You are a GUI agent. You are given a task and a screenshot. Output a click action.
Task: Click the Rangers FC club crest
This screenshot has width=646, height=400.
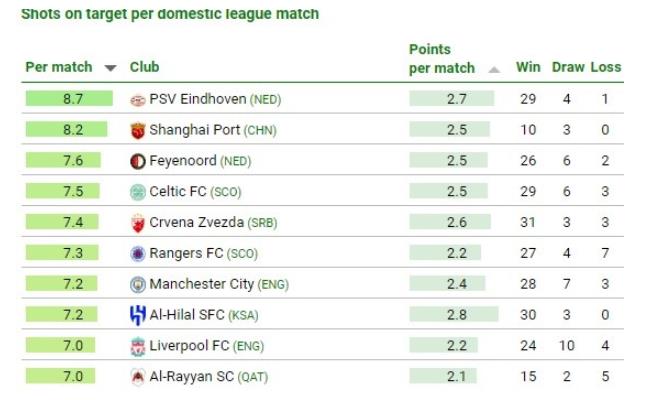pos(138,254)
